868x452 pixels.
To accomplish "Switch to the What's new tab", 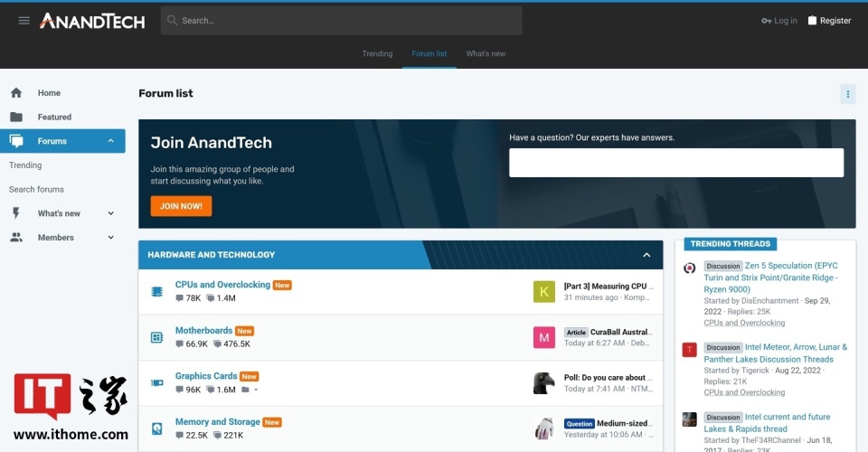I will click(x=486, y=54).
